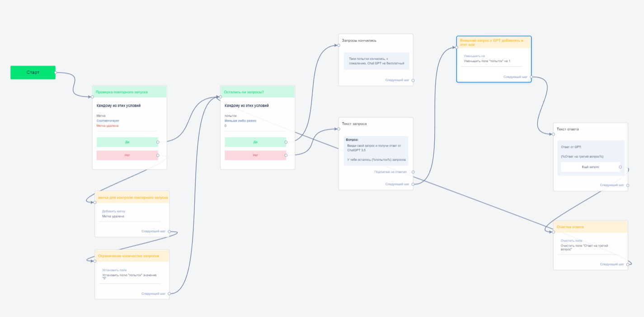Open the метка для контроля повторного запуска block
644x317 pixels.
point(132,198)
